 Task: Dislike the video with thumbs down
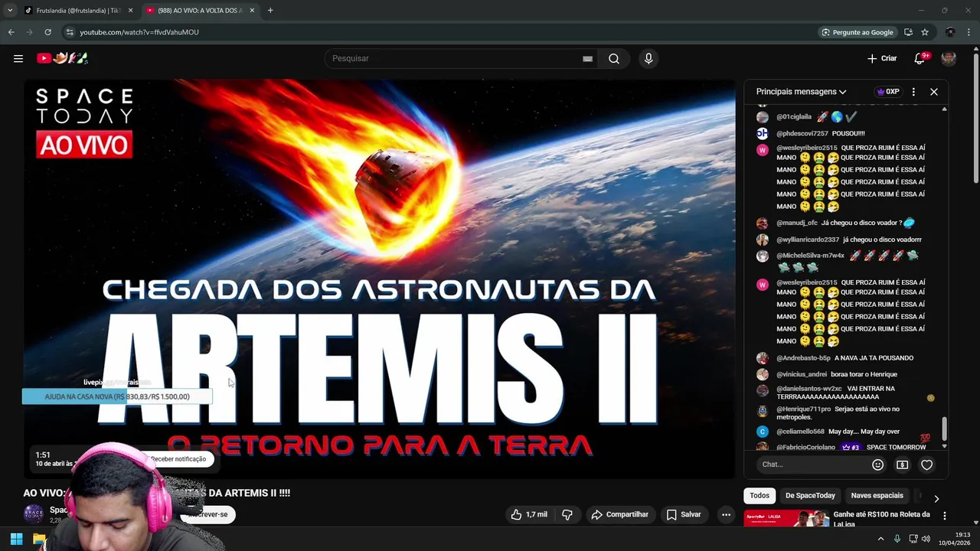click(x=567, y=514)
